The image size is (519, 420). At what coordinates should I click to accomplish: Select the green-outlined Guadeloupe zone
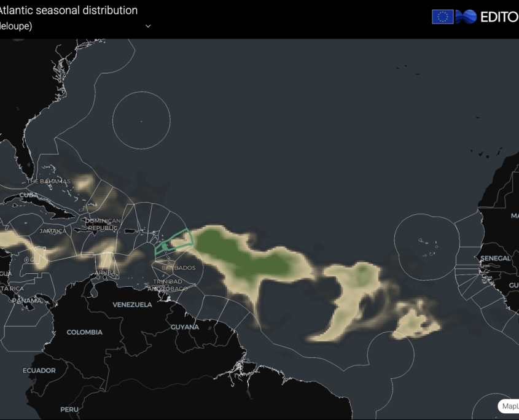click(x=175, y=241)
